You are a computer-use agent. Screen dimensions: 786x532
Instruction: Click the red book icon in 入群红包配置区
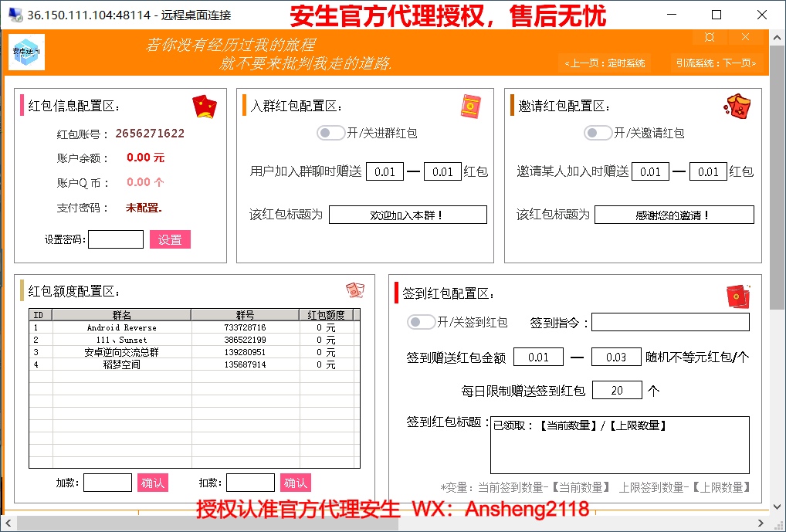tap(471, 106)
